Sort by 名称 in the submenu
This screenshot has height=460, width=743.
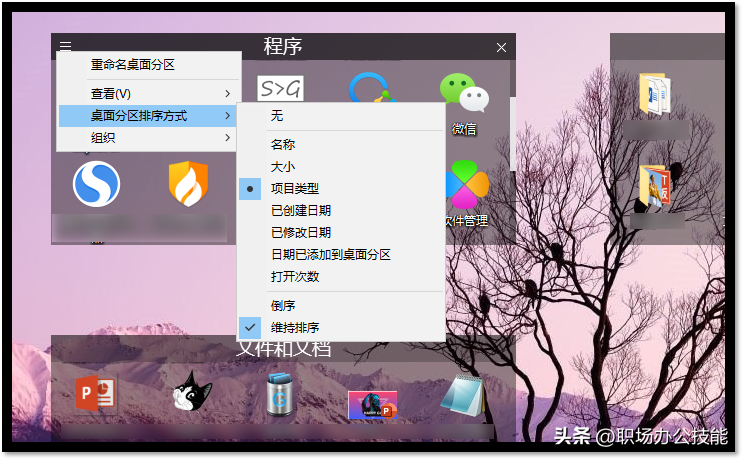coord(283,144)
